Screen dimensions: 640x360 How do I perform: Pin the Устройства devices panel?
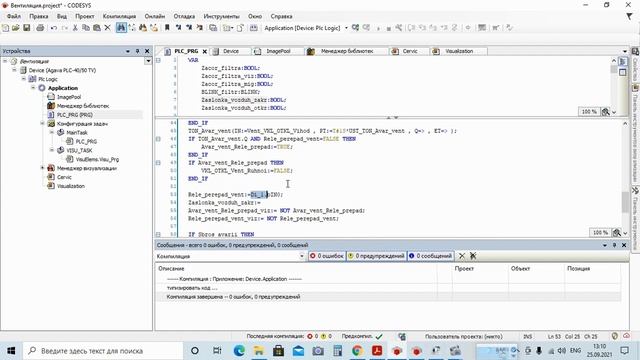(x=138, y=51)
